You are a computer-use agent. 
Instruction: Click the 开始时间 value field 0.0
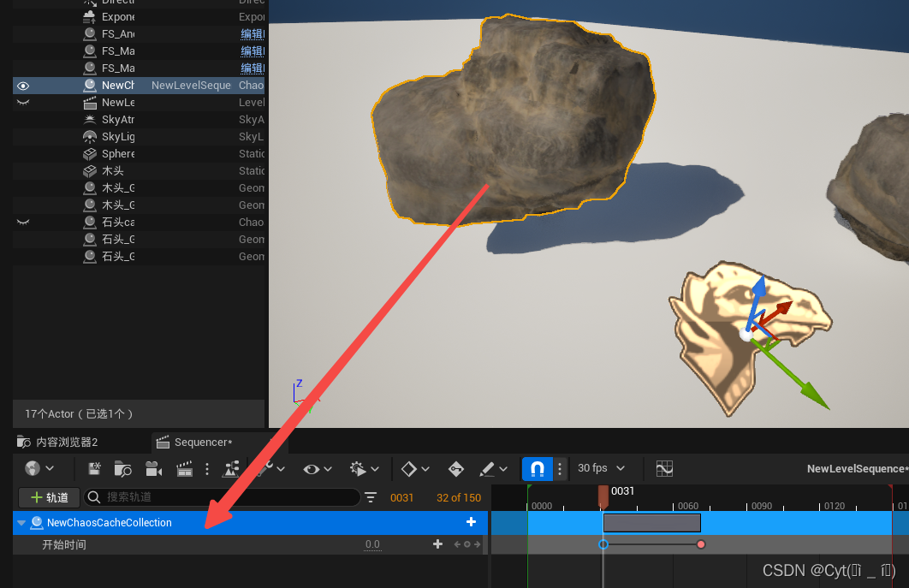[373, 544]
